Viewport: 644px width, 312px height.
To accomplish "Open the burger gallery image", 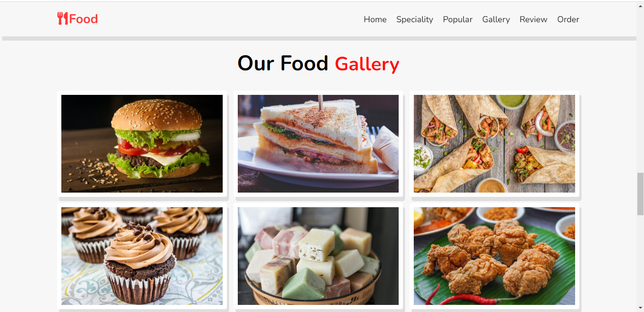I will click(142, 143).
